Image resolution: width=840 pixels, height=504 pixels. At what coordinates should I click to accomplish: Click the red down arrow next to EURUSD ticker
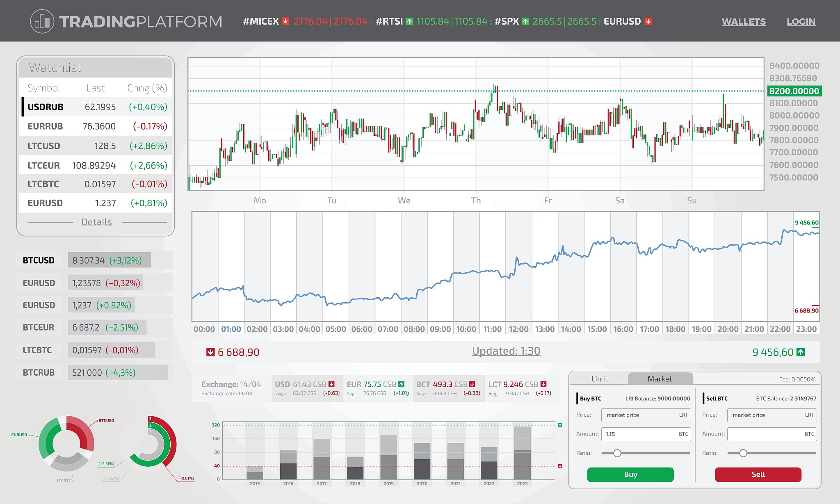click(x=648, y=21)
